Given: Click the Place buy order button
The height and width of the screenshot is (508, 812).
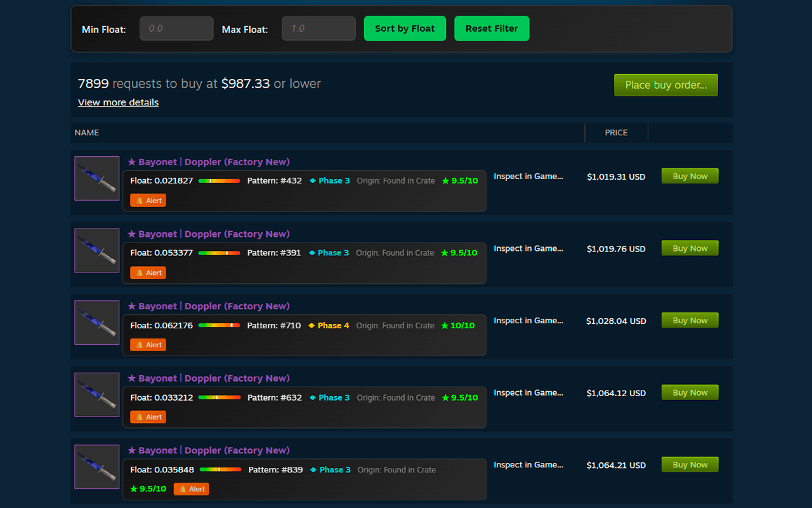Looking at the screenshot, I should pos(665,84).
